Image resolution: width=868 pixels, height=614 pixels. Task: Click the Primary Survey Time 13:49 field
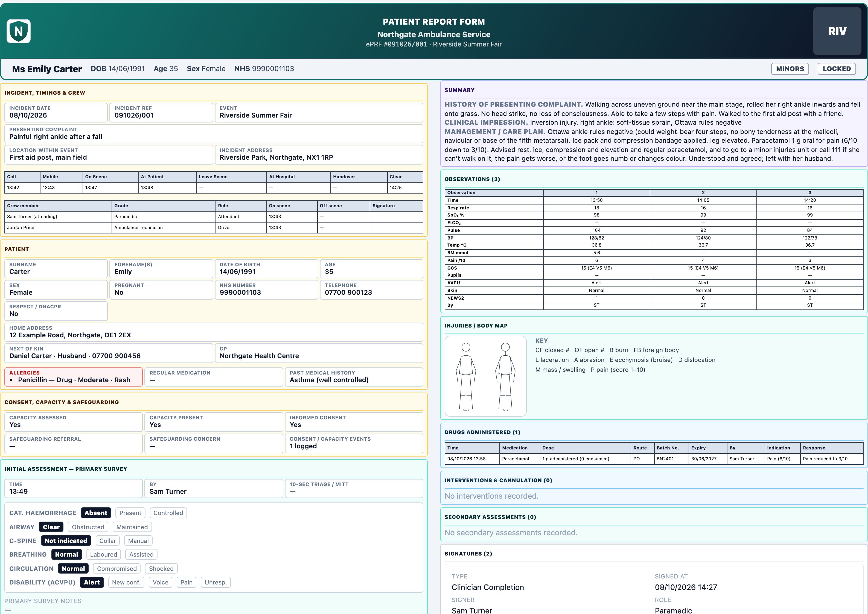tap(73, 489)
